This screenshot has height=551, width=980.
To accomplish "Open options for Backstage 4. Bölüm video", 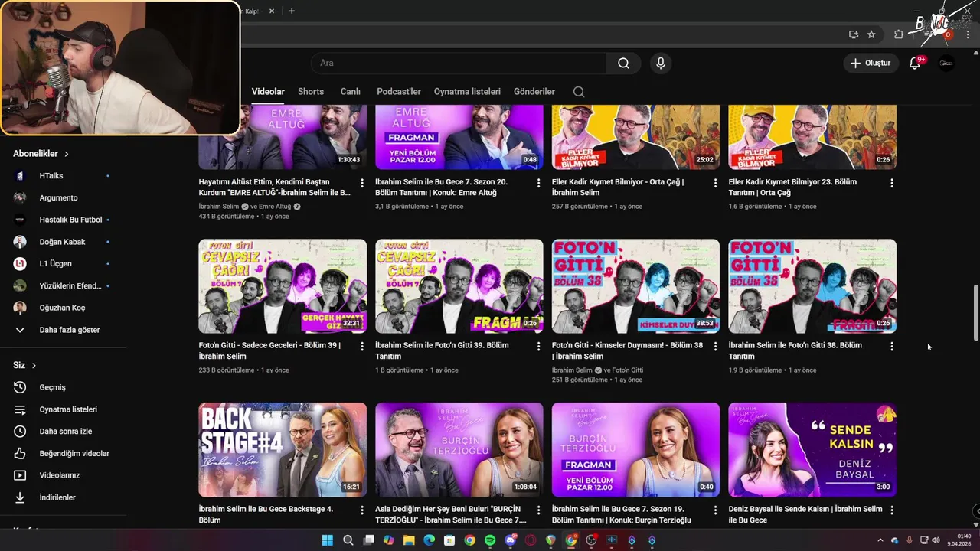I will (362, 510).
